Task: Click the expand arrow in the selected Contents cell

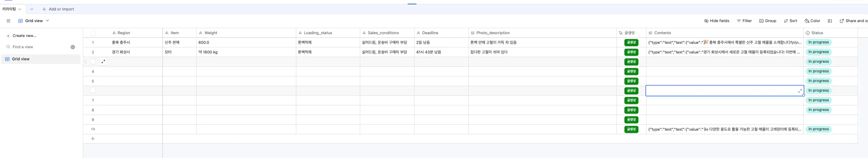Action: [800, 90]
